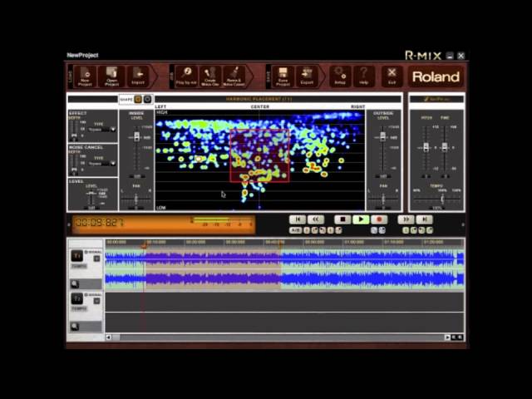Click the Play by Air toolbar icon
532x399 pixels.
[x=186, y=76]
